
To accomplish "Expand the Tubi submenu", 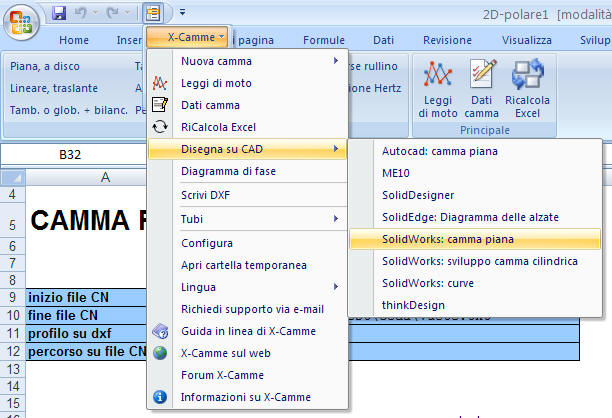I will tap(248, 219).
